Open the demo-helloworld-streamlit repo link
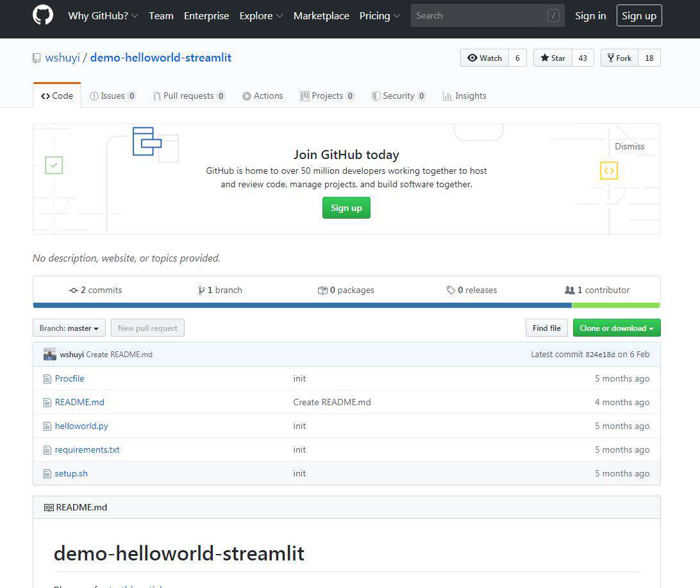Viewport: 700px width, 588px height. click(161, 58)
